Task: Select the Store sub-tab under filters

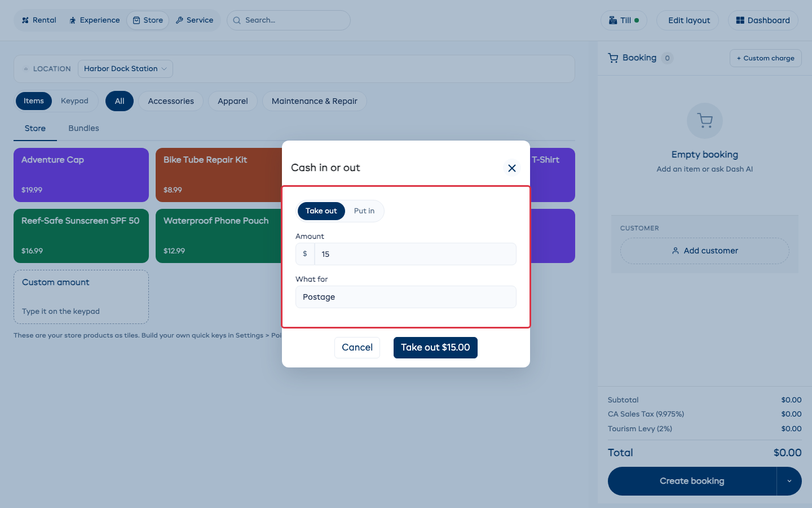Action: click(x=35, y=129)
